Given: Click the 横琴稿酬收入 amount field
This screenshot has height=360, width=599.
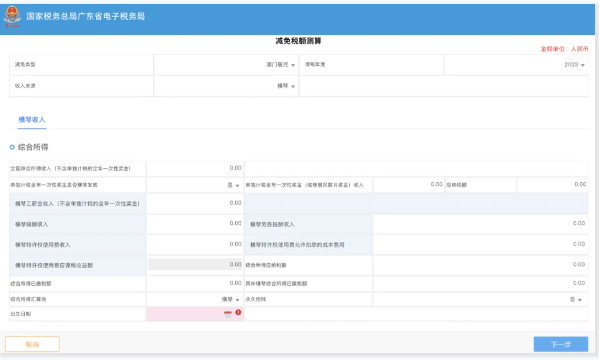Looking at the screenshot, I should [x=195, y=224].
